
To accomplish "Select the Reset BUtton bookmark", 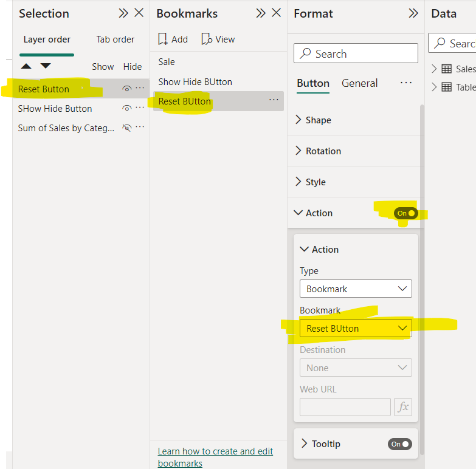I will click(x=218, y=101).
